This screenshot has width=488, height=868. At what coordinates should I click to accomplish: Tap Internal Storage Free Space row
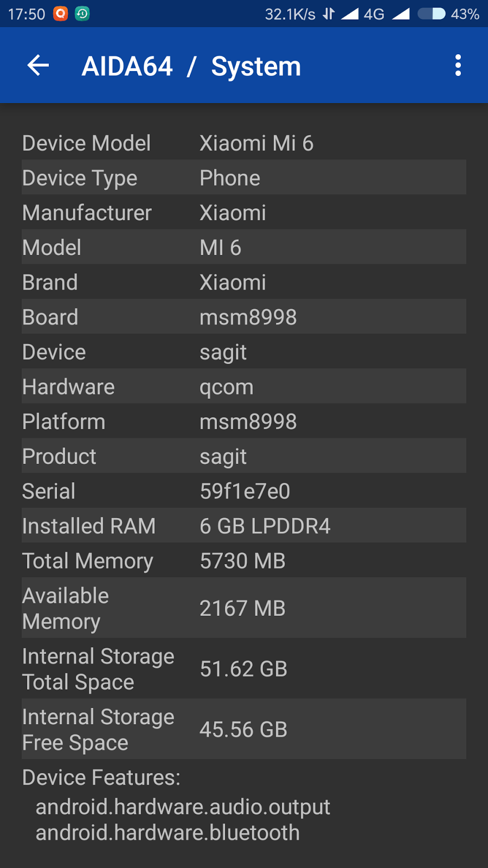pyautogui.click(x=244, y=730)
